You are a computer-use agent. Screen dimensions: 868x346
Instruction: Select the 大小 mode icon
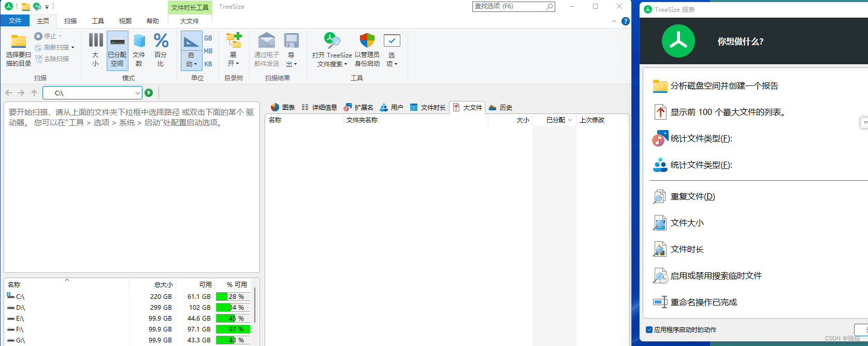pyautogui.click(x=95, y=40)
